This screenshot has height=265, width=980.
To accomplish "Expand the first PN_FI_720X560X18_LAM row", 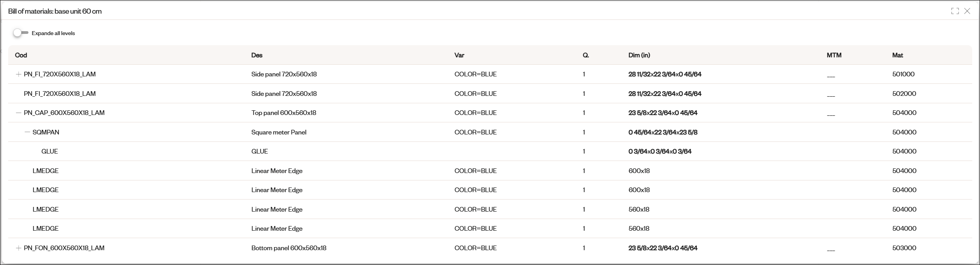I will [x=18, y=74].
